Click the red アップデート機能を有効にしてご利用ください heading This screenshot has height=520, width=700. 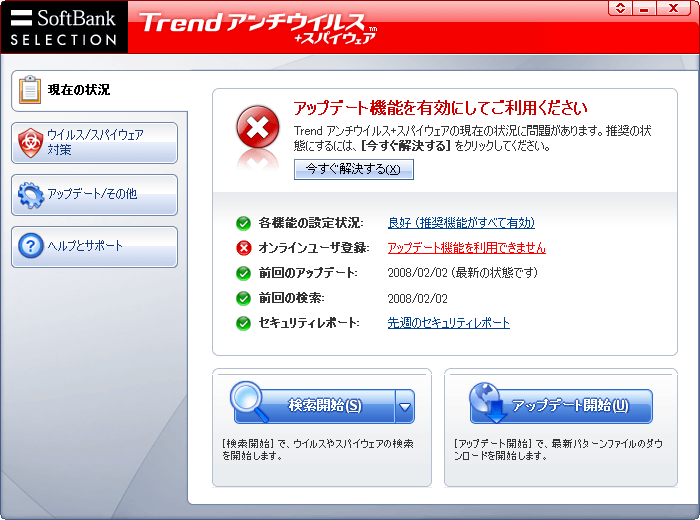(440, 108)
